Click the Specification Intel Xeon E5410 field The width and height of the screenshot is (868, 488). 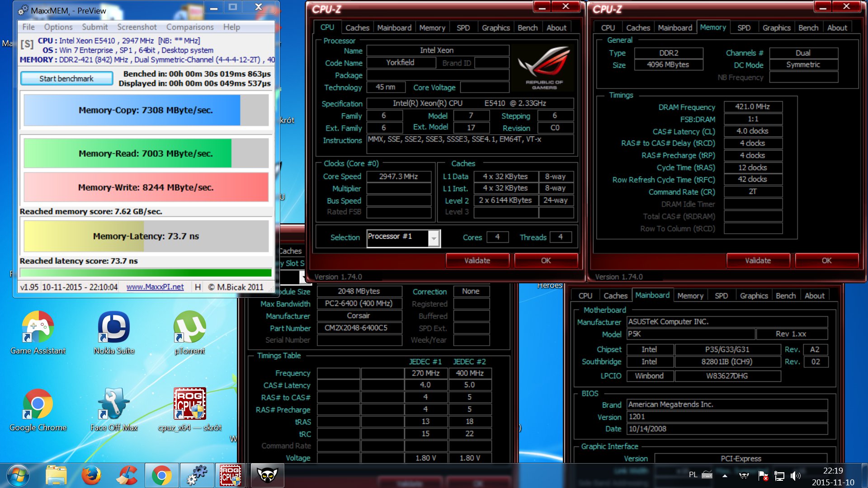(470, 103)
